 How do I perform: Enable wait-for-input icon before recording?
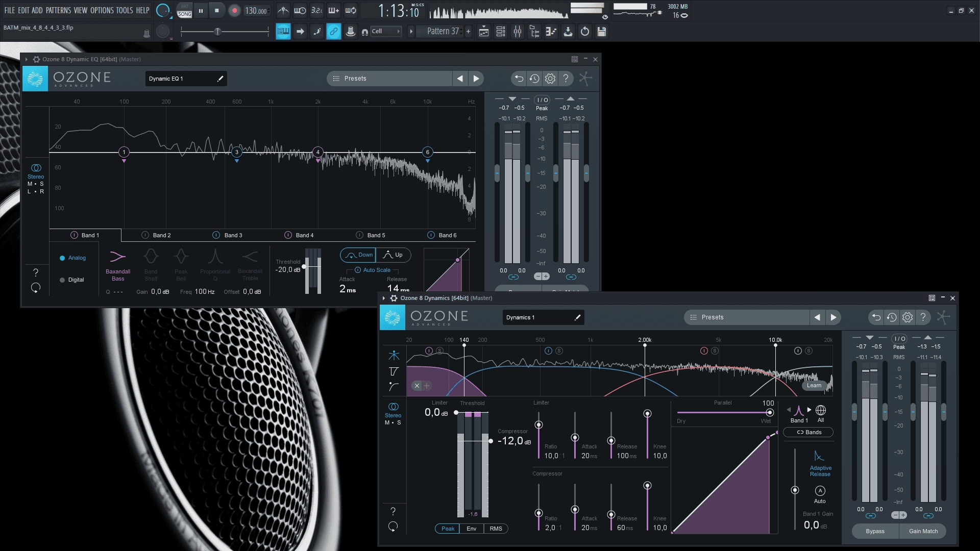pos(300,11)
